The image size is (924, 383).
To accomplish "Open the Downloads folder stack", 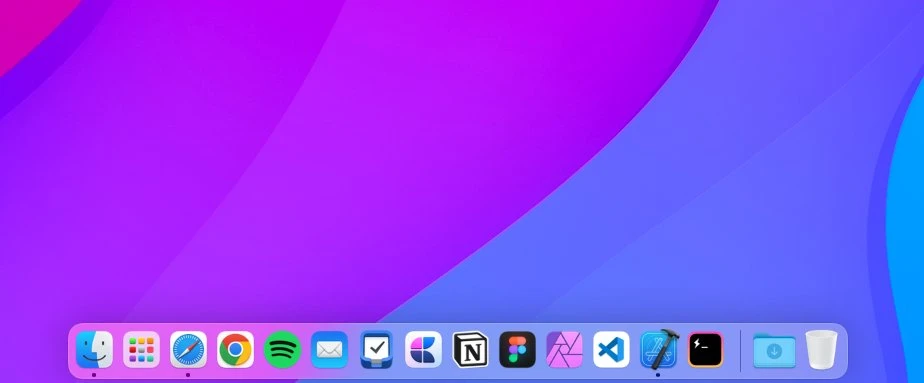I will tap(774, 350).
